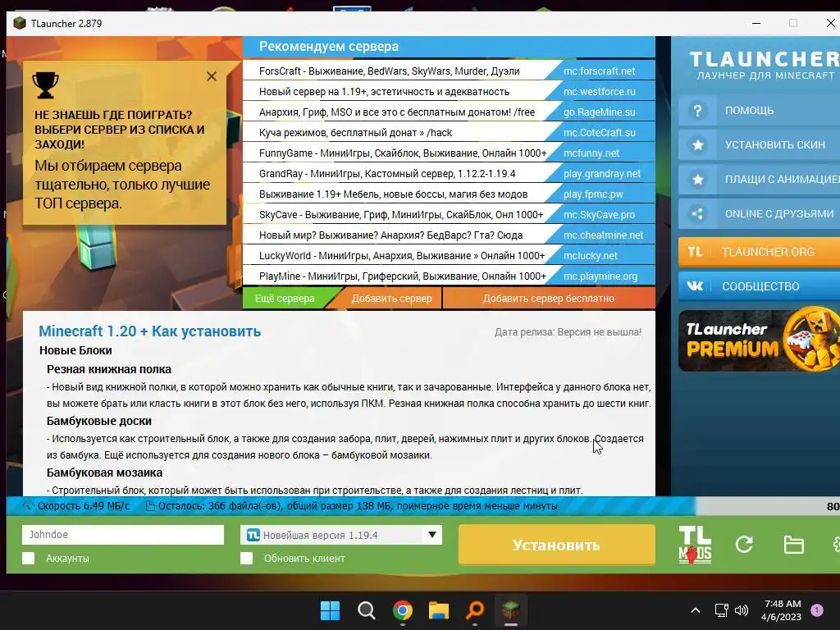Select the SkyCave server row
This screenshot has height=630, width=840.
tap(449, 215)
